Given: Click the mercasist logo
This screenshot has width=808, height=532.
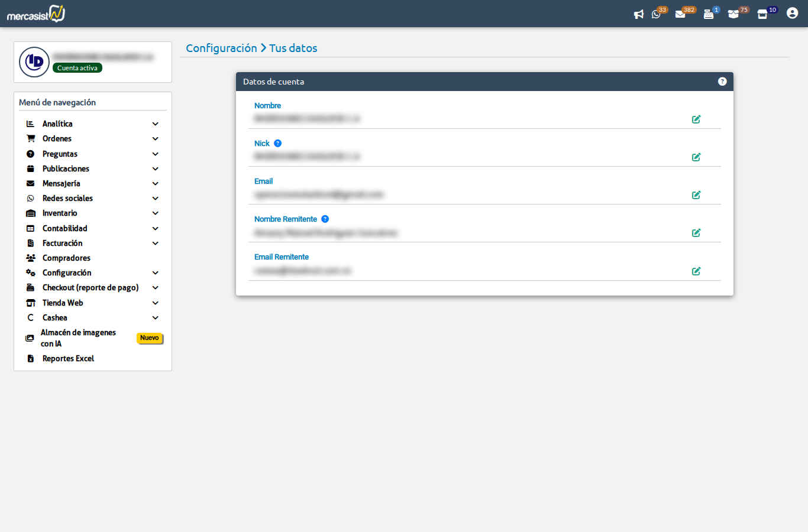Looking at the screenshot, I should [x=35, y=14].
